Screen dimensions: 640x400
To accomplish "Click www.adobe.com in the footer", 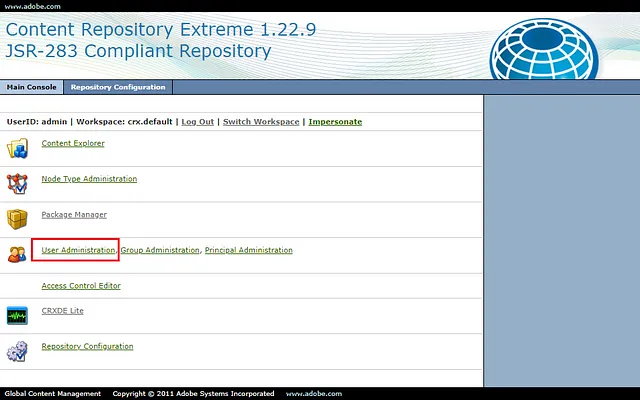I will pyautogui.click(x=313, y=394).
